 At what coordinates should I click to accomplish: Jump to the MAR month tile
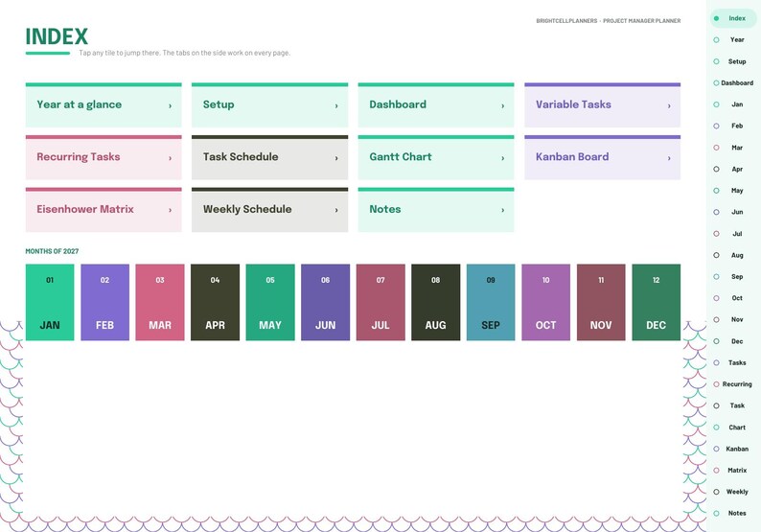160,302
